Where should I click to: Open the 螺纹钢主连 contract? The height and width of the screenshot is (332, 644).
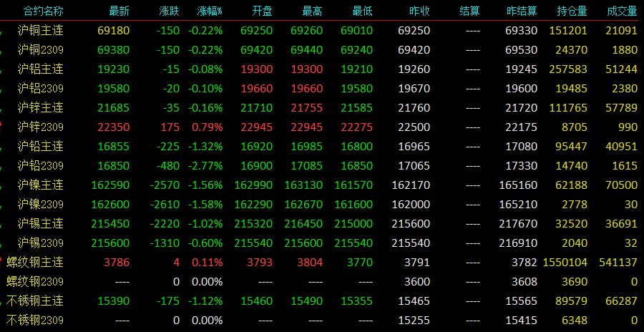pyautogui.click(x=35, y=262)
